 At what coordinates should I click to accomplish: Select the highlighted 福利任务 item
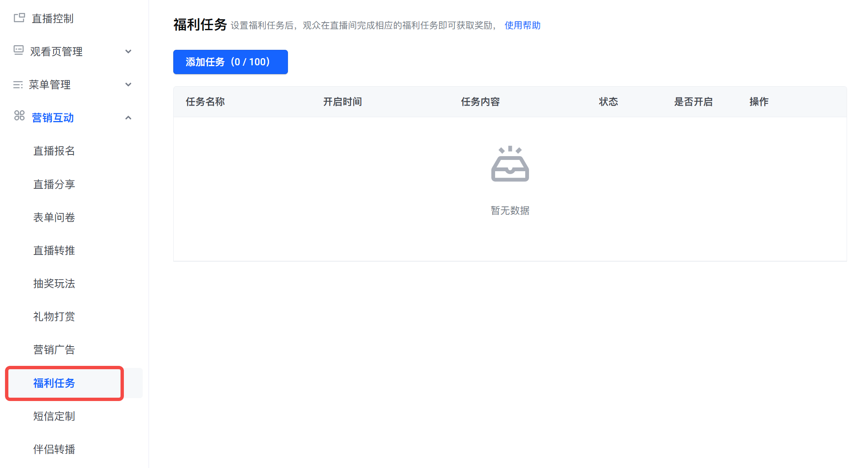(x=54, y=383)
